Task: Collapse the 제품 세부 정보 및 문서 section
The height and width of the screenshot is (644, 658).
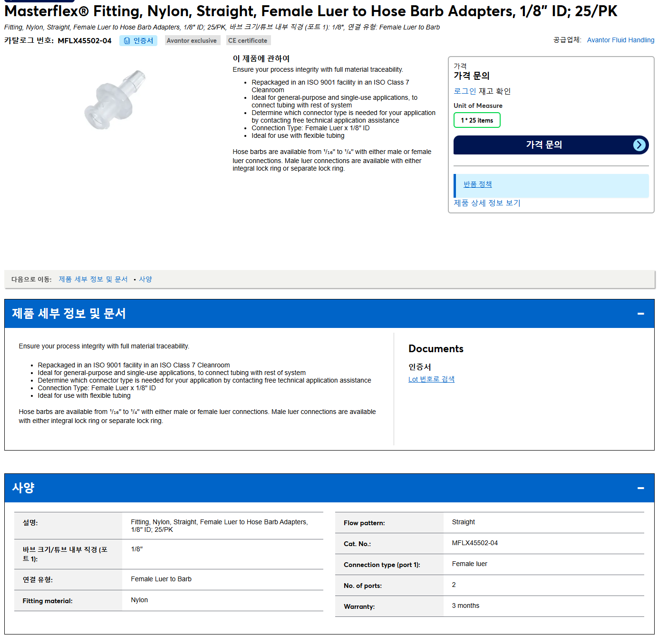Action: coord(641,314)
